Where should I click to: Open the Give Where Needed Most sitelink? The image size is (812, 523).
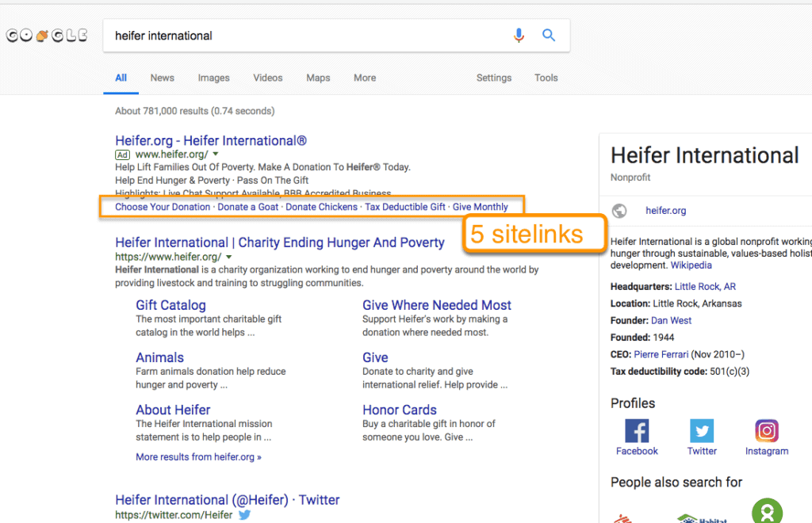(x=437, y=305)
